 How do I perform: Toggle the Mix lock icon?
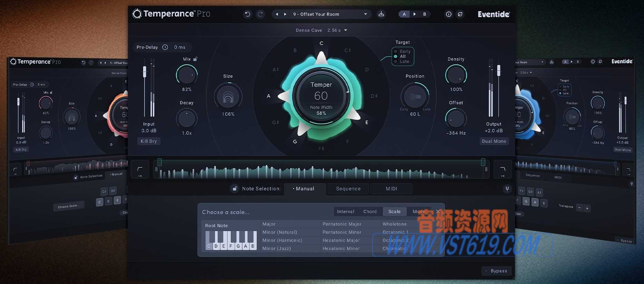click(x=195, y=59)
